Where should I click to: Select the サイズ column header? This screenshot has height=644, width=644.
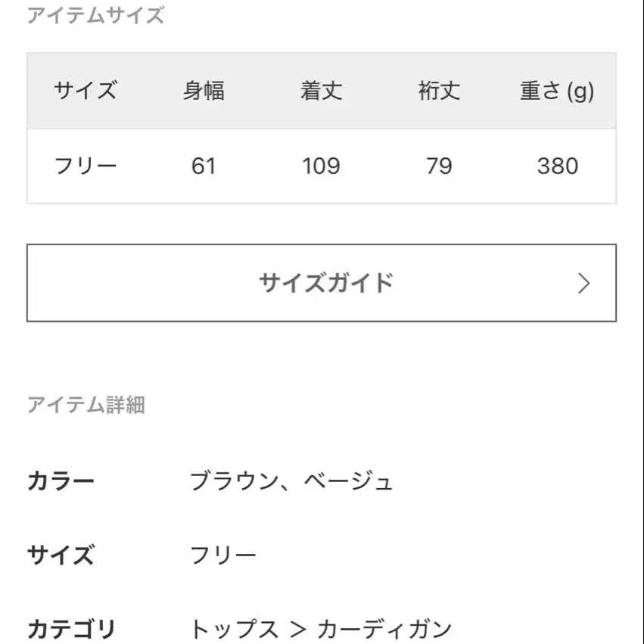coord(86,90)
